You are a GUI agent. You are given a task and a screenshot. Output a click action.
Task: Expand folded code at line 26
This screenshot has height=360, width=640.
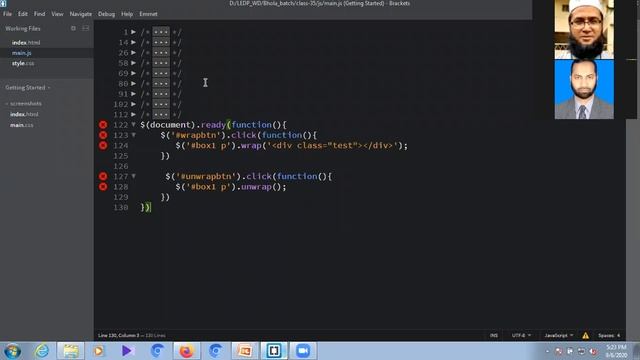point(133,52)
